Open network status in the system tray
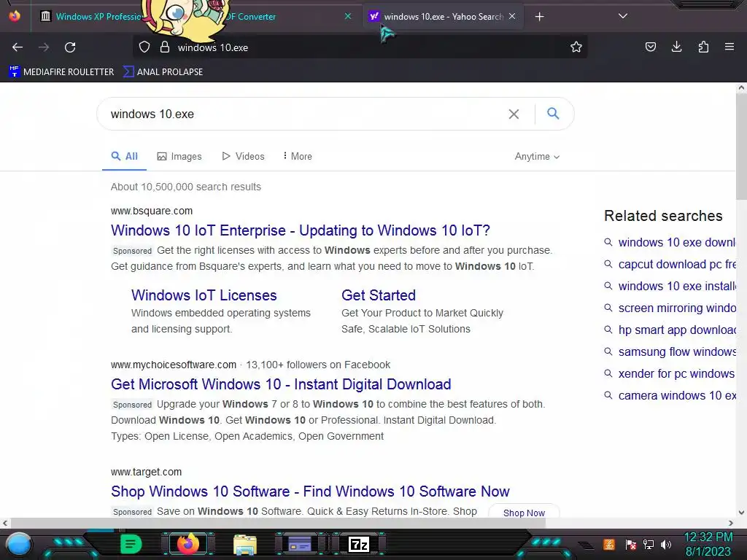 (x=649, y=544)
